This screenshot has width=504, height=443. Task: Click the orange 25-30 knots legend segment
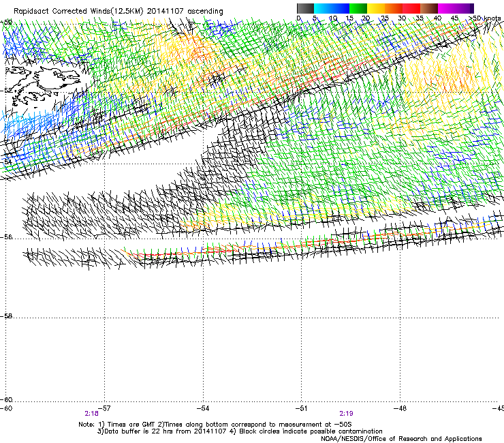(x=394, y=8)
